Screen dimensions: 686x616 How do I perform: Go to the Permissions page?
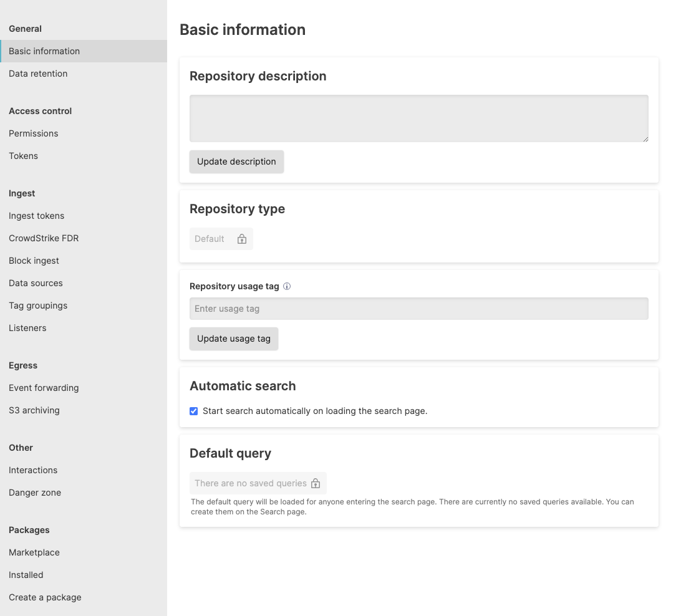34,133
